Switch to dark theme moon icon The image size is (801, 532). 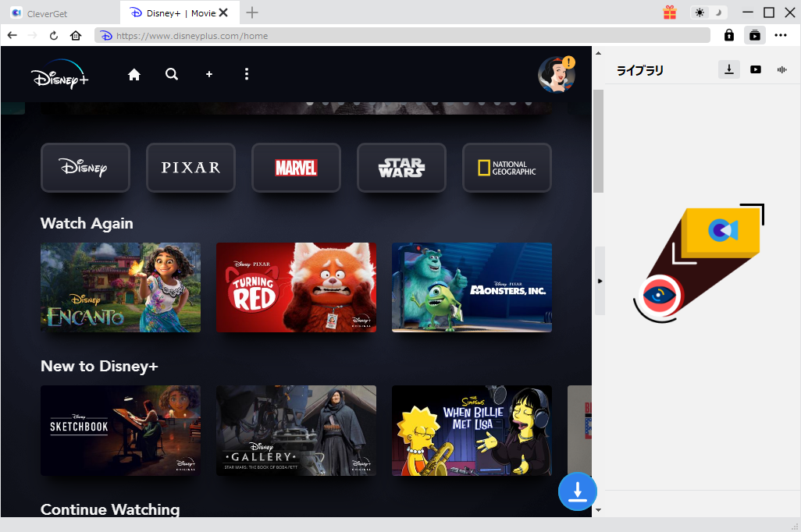pos(717,12)
